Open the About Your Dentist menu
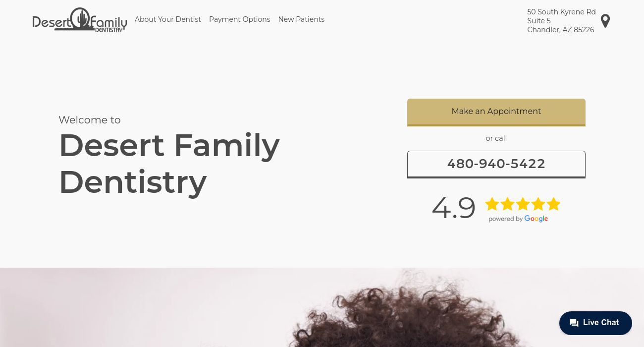The width and height of the screenshot is (644, 347). tap(167, 19)
